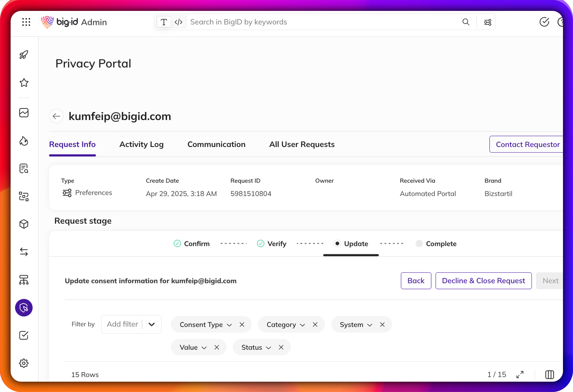573x392 pixels.
Task: Open Settings via the gear icon
Action: (24, 363)
